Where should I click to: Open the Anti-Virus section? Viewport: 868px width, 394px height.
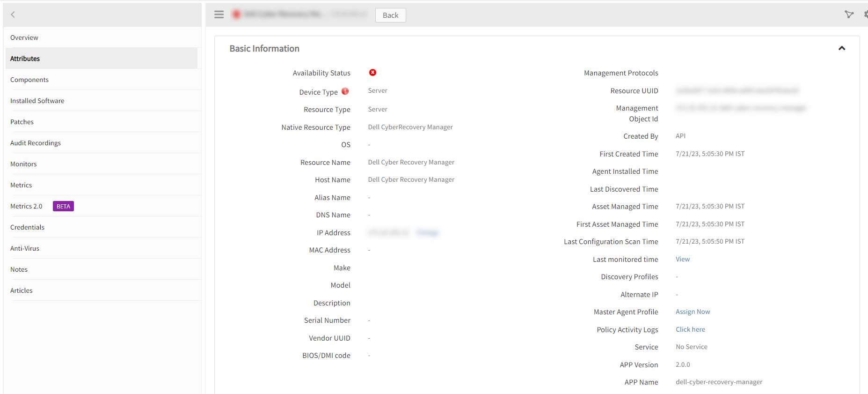(103, 248)
